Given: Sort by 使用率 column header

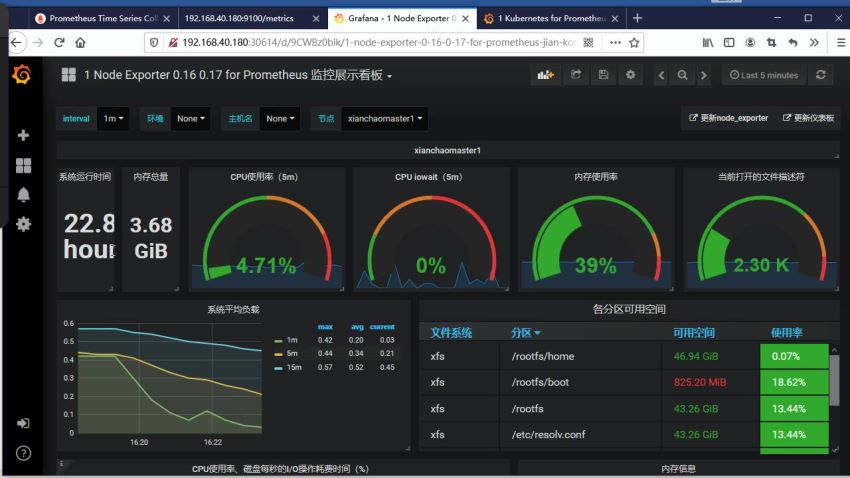Looking at the screenshot, I should point(787,332).
